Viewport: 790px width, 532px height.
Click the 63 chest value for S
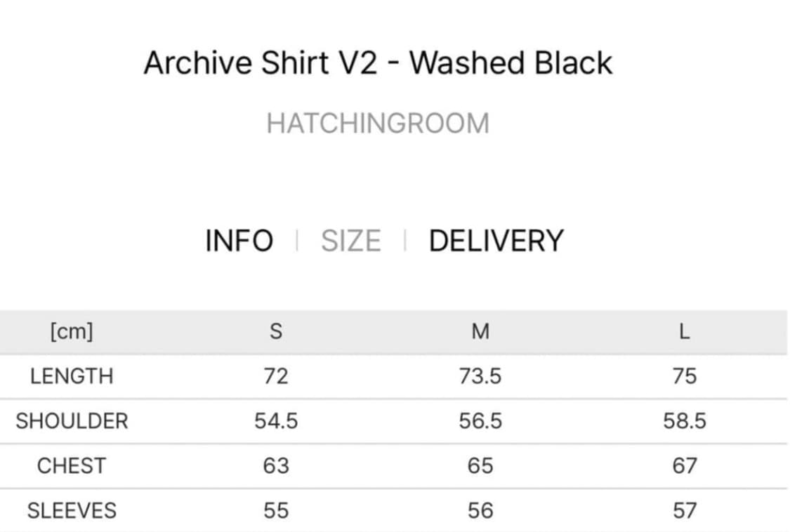[x=276, y=466]
